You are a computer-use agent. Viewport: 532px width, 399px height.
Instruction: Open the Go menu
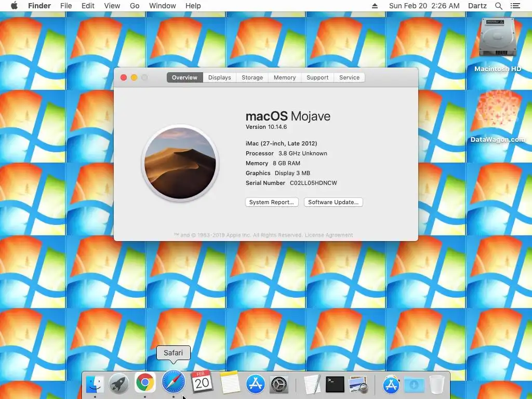[135, 6]
